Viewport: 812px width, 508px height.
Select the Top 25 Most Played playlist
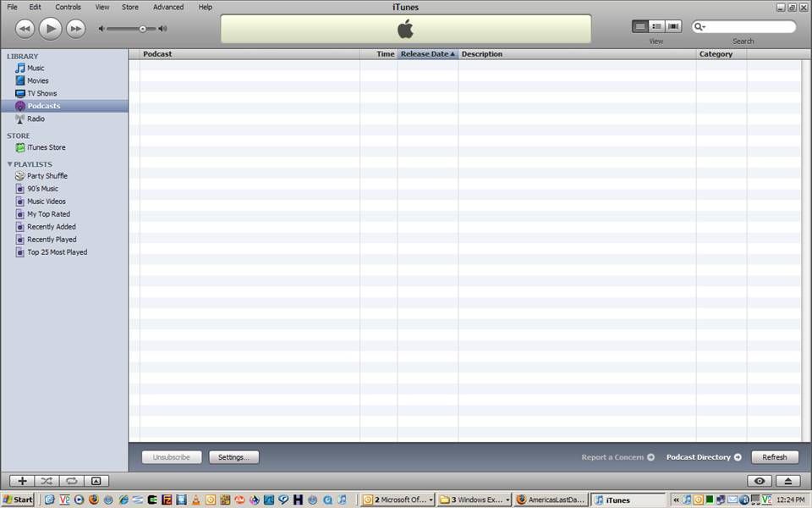point(65,252)
